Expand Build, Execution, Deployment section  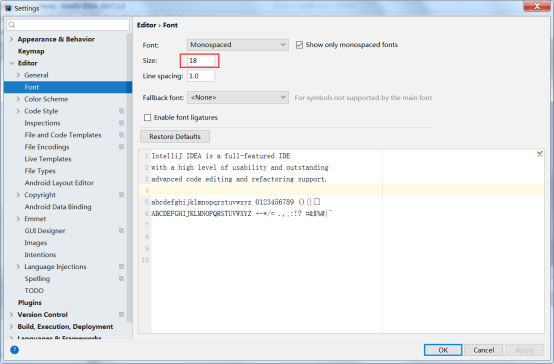point(11,327)
